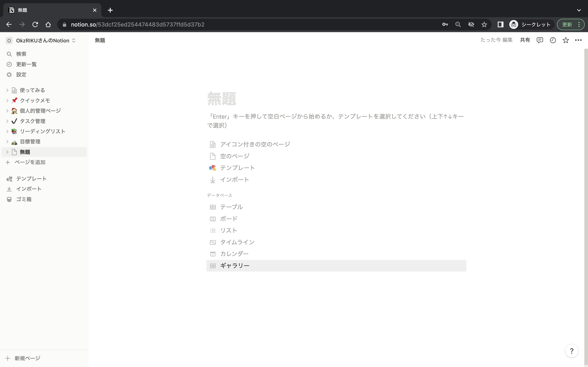The image size is (588, 367).
Task: Open the three-dot page options menu
Action: click(578, 40)
